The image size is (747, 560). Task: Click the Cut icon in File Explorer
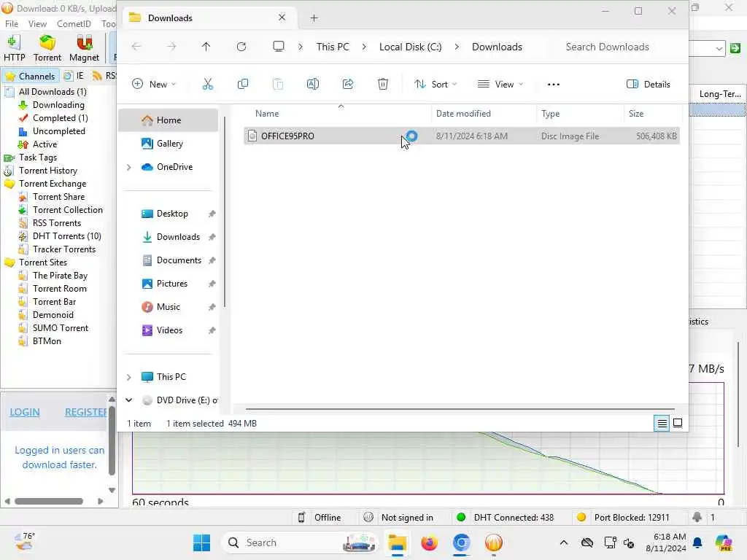click(208, 85)
